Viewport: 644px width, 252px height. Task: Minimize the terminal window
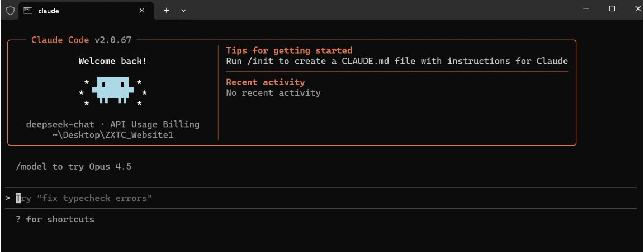[x=586, y=8]
